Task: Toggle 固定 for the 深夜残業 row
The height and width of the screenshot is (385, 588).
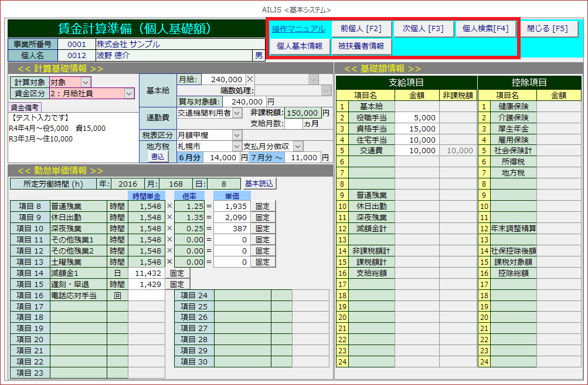Action: pyautogui.click(x=263, y=228)
